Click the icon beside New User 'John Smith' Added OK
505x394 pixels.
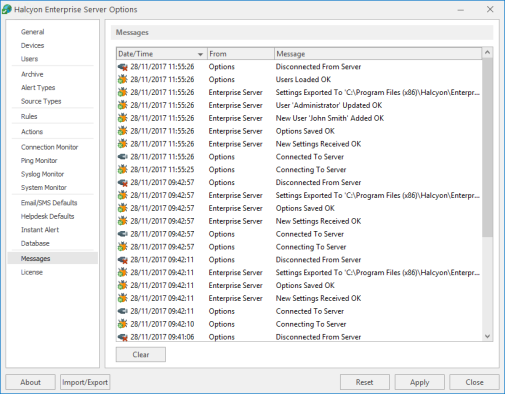tap(123, 118)
